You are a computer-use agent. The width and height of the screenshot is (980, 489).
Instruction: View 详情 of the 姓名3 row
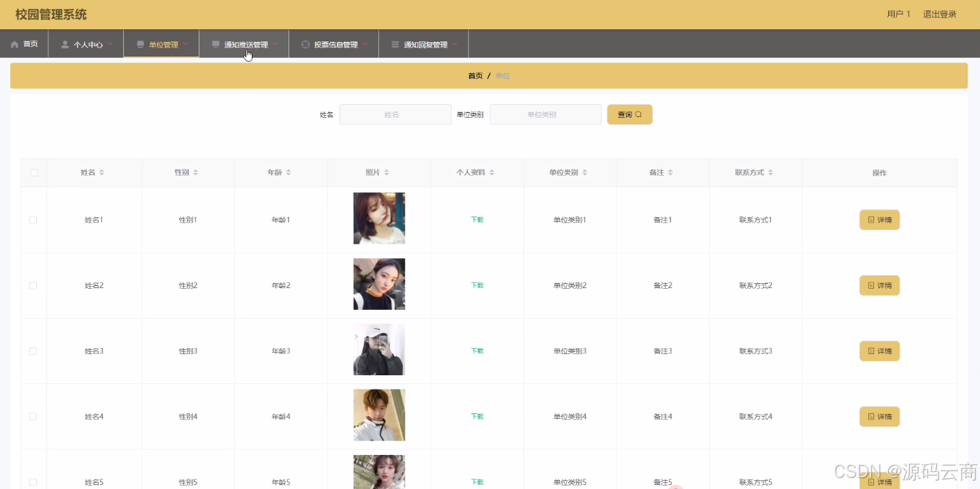coord(879,351)
